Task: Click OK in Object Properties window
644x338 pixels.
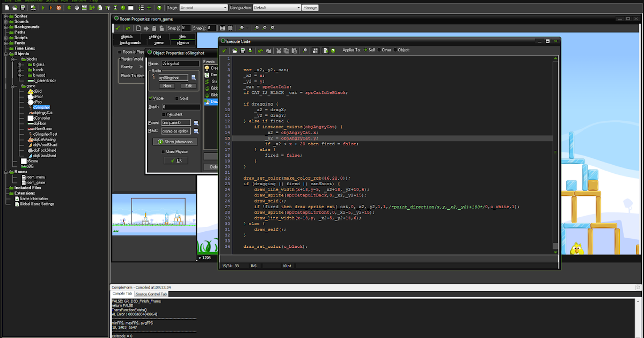Action: coord(175,160)
